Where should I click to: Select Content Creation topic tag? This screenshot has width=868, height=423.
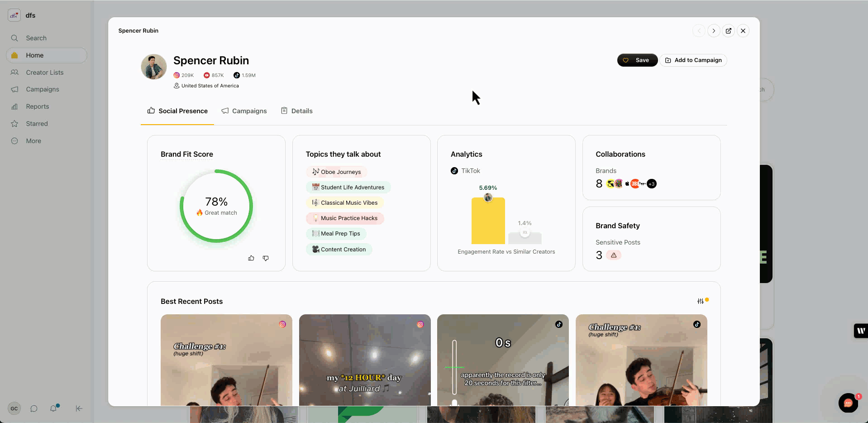[339, 250]
